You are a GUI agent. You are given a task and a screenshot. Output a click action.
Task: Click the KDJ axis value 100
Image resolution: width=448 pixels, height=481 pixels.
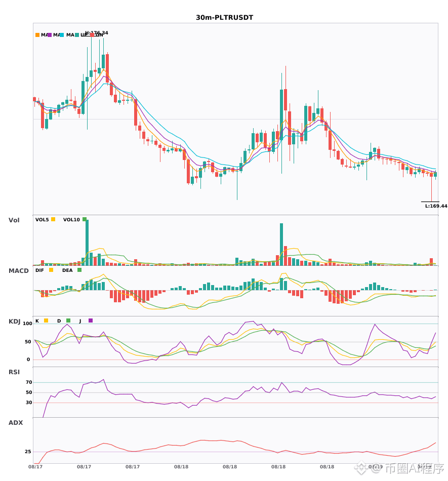tap(27, 324)
